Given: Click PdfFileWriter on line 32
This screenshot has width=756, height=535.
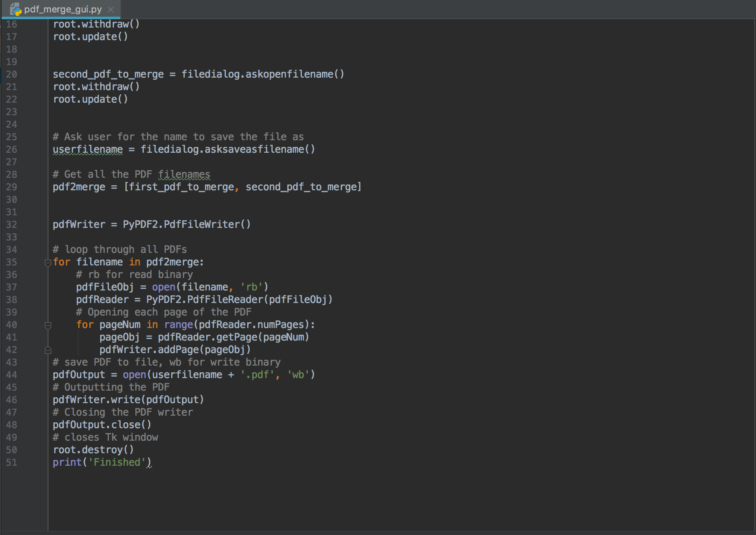Looking at the screenshot, I should click(202, 225).
